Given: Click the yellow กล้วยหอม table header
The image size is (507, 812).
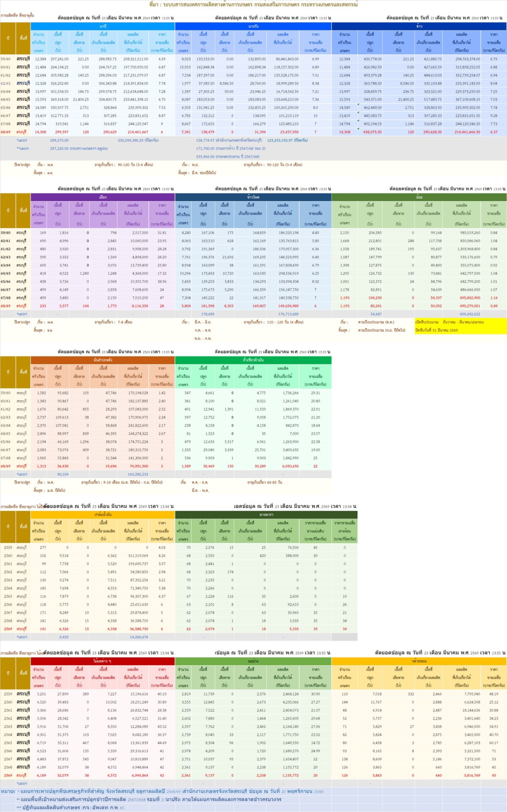Looking at the screenshot, I should click(x=419, y=661).
